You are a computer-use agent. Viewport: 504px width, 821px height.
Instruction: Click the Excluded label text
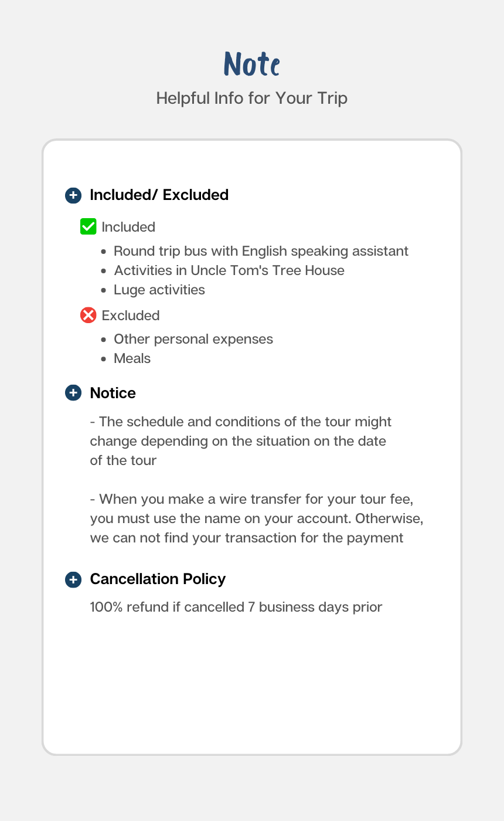pos(131,315)
